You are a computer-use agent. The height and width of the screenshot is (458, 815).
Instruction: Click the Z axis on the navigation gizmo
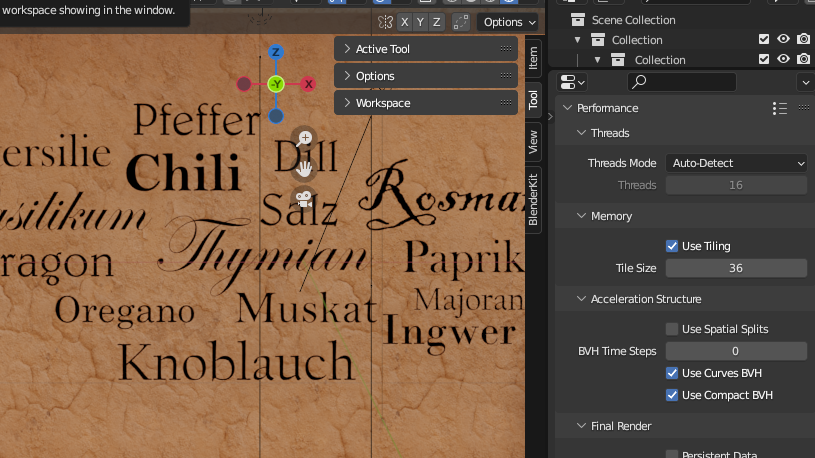pos(276,52)
